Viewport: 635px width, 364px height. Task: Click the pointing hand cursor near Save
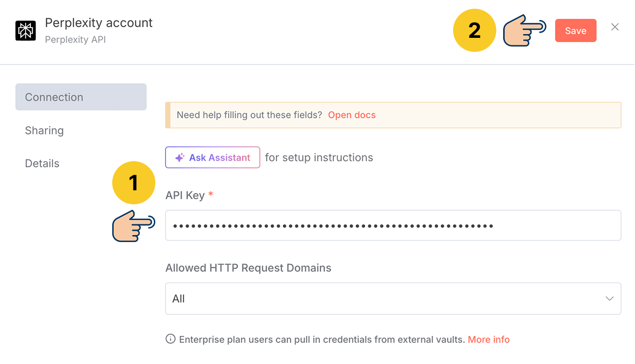pyautogui.click(x=524, y=30)
